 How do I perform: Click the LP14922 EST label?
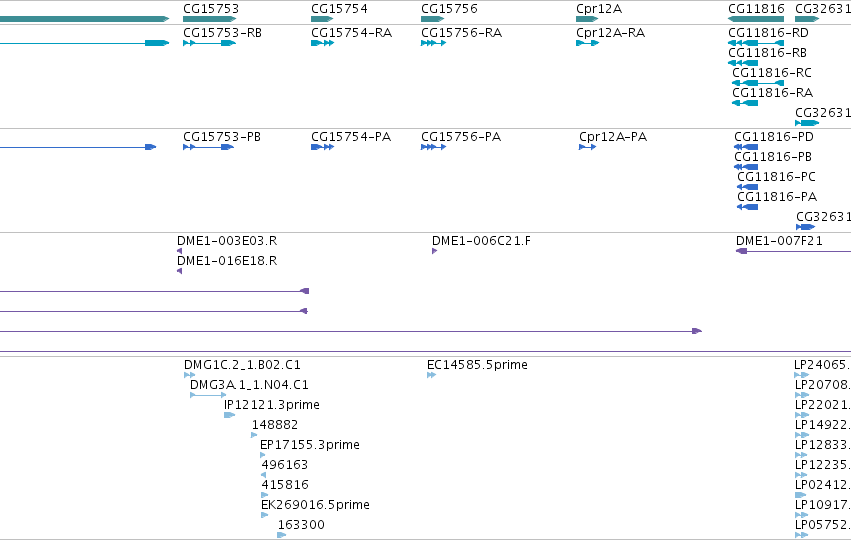pos(823,424)
